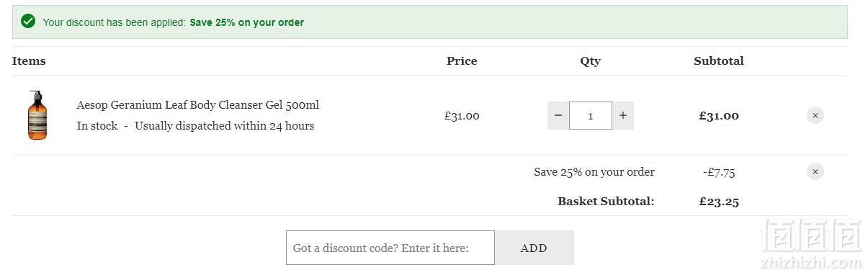This screenshot has width=868, height=275.
Task: Click the Items column header
Action: click(29, 61)
